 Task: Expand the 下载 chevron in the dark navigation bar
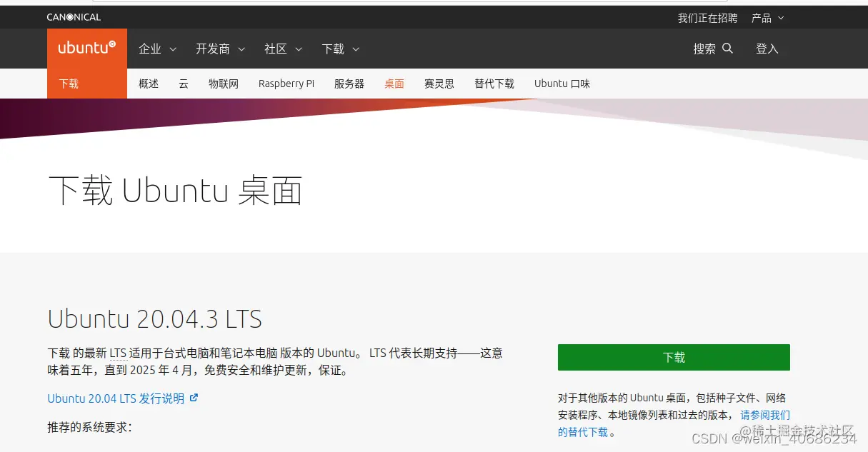point(356,49)
